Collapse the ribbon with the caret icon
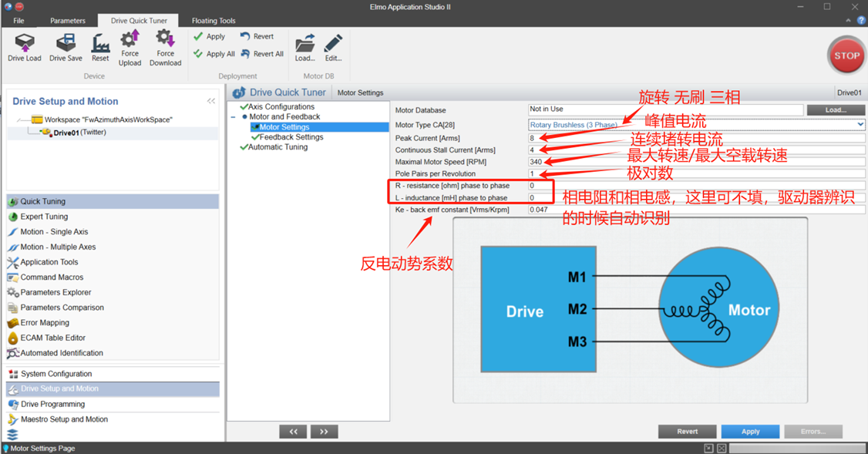868x454 pixels. (x=849, y=21)
